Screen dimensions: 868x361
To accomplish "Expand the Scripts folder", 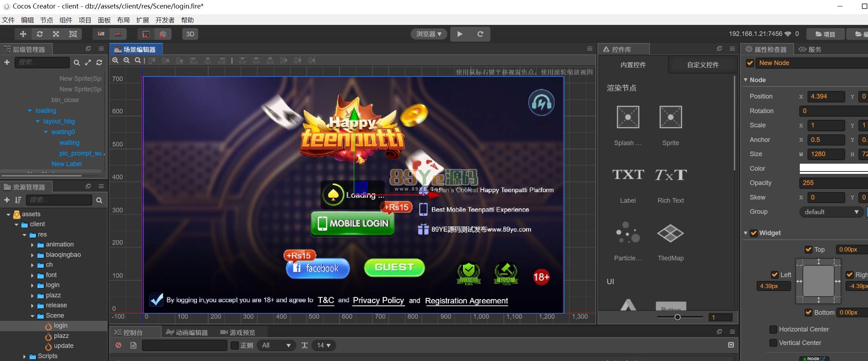I will coord(24,356).
